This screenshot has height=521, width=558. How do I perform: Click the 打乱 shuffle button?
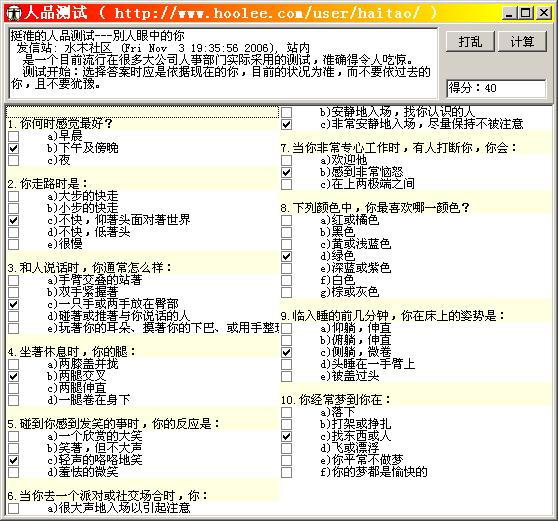click(x=470, y=42)
